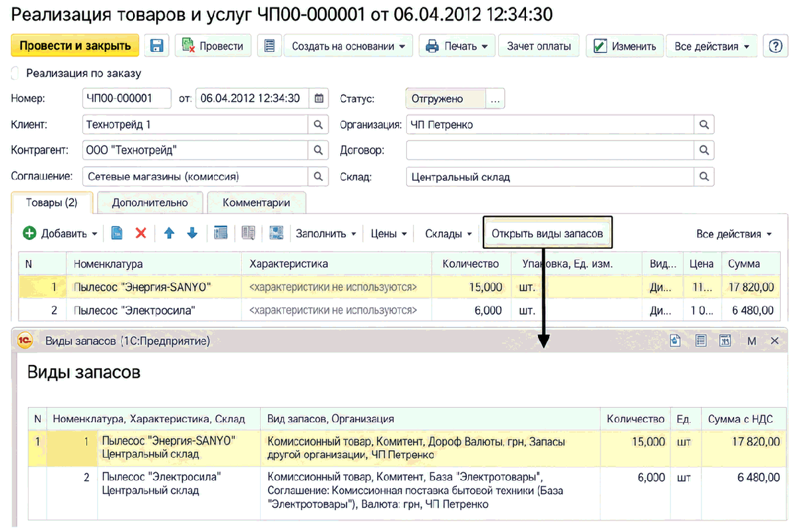Image resolution: width=798 pixels, height=532 pixels.
Task: Switch to Дополнительно tab
Action: [x=150, y=202]
